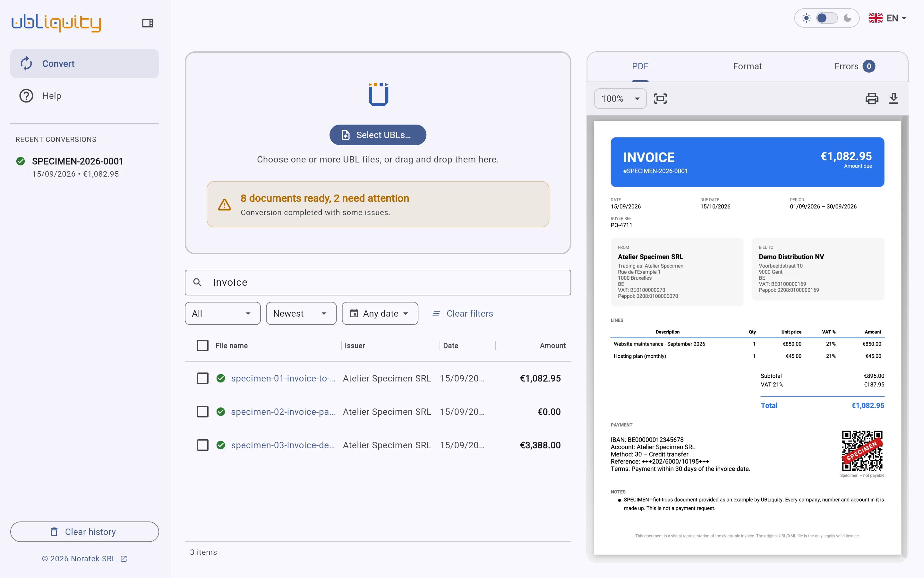Click the '3 items' count text

(203, 552)
